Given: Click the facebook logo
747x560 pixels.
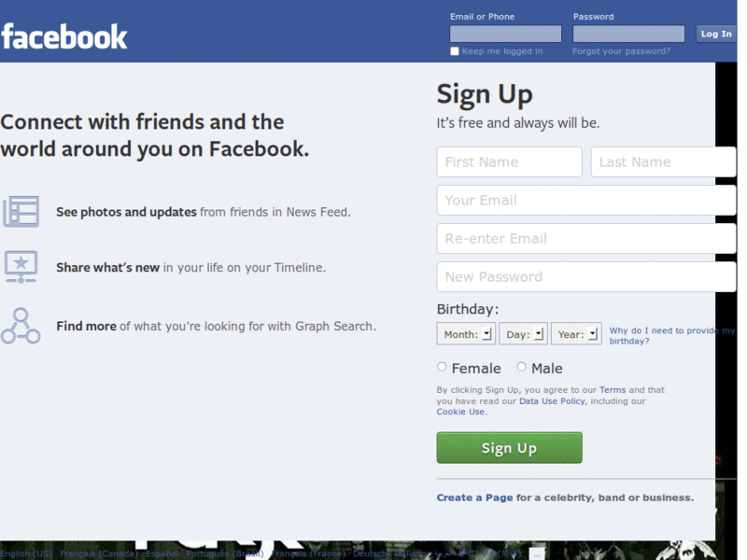Looking at the screenshot, I should [x=64, y=36].
